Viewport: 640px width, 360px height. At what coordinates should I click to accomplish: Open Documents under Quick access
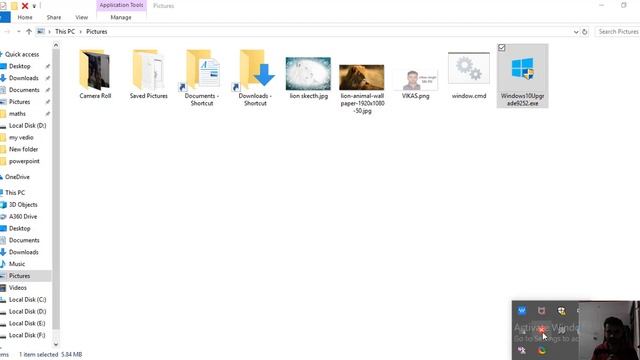point(24,90)
